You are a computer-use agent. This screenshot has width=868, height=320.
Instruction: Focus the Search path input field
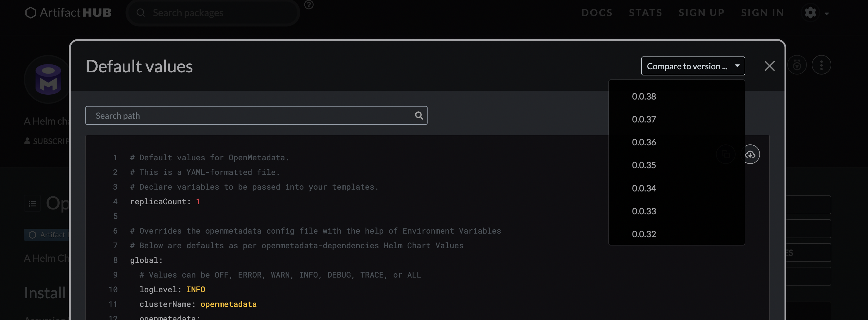(x=249, y=116)
